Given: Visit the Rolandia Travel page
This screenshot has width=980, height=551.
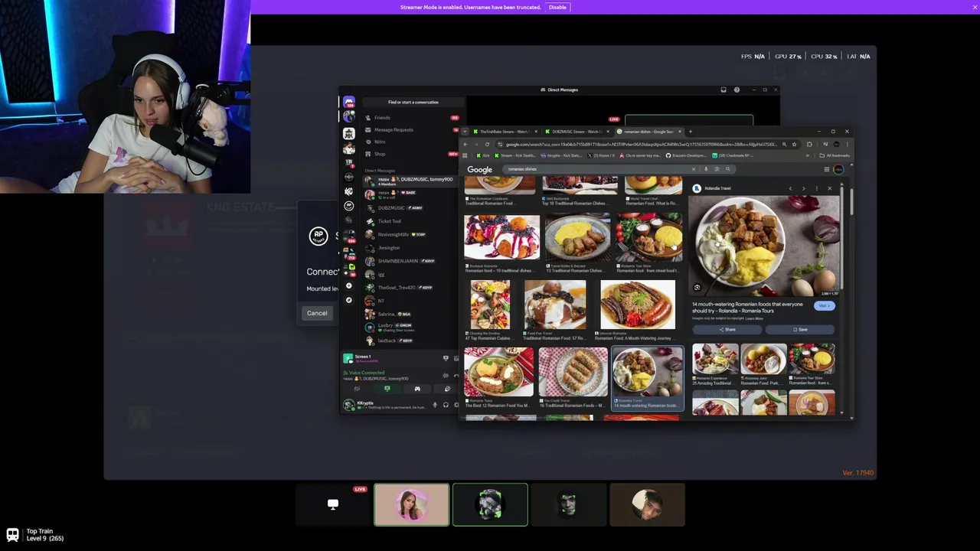Looking at the screenshot, I should pyautogui.click(x=824, y=306).
